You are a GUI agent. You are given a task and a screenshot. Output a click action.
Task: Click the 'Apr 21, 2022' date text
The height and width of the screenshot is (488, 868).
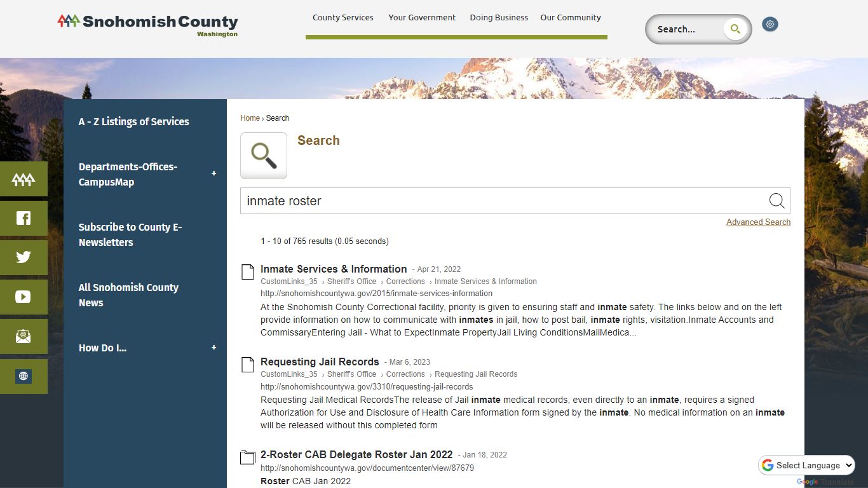point(439,269)
